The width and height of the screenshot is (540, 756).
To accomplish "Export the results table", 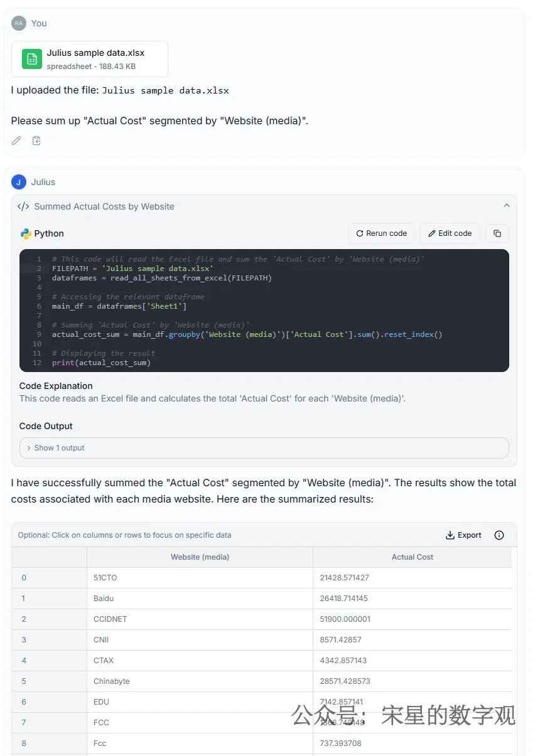I will pyautogui.click(x=463, y=535).
